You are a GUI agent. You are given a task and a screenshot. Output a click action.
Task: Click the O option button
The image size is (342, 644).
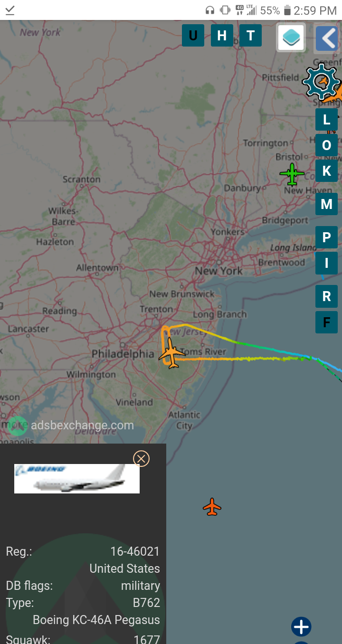coord(326,145)
